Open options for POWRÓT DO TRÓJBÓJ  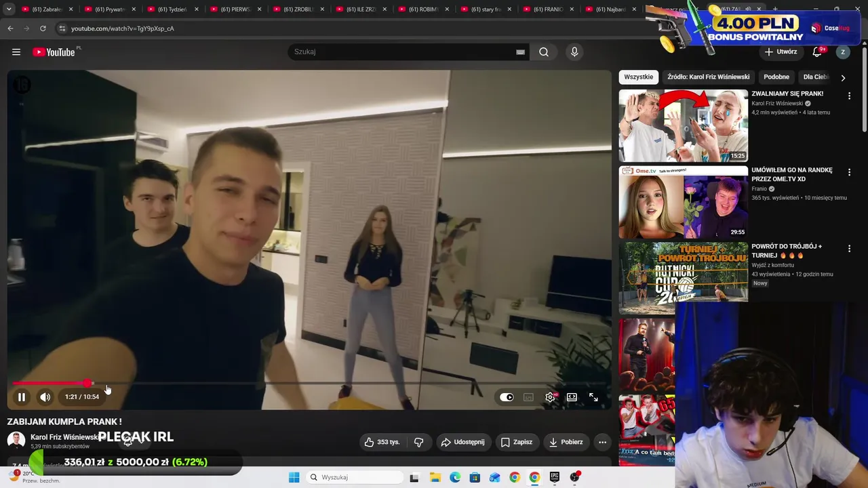click(849, 249)
